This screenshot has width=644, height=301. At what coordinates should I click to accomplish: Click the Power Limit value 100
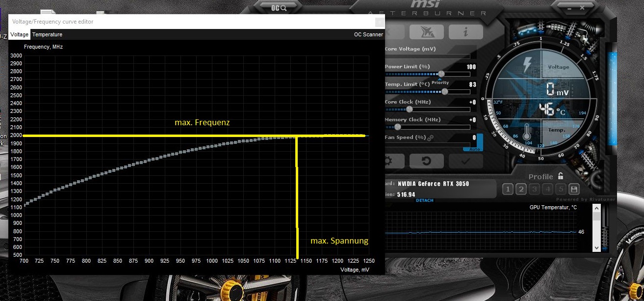point(471,67)
